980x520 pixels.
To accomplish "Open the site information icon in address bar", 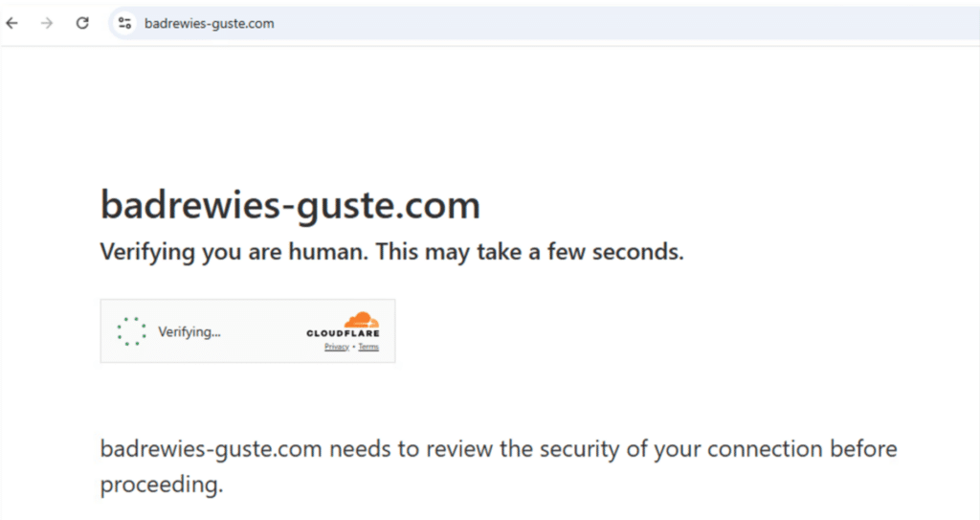I will (x=125, y=23).
